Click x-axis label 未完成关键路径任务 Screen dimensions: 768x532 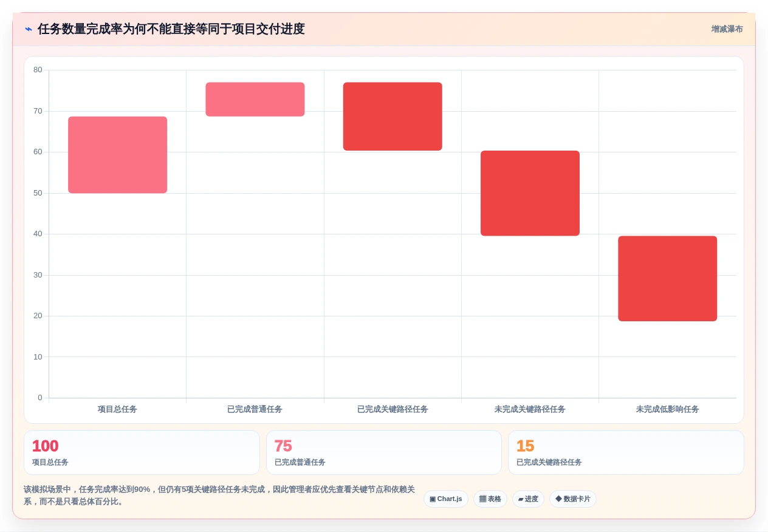coord(530,409)
